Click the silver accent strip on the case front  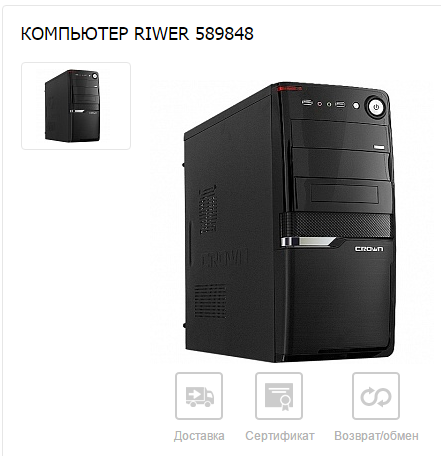click(x=308, y=242)
